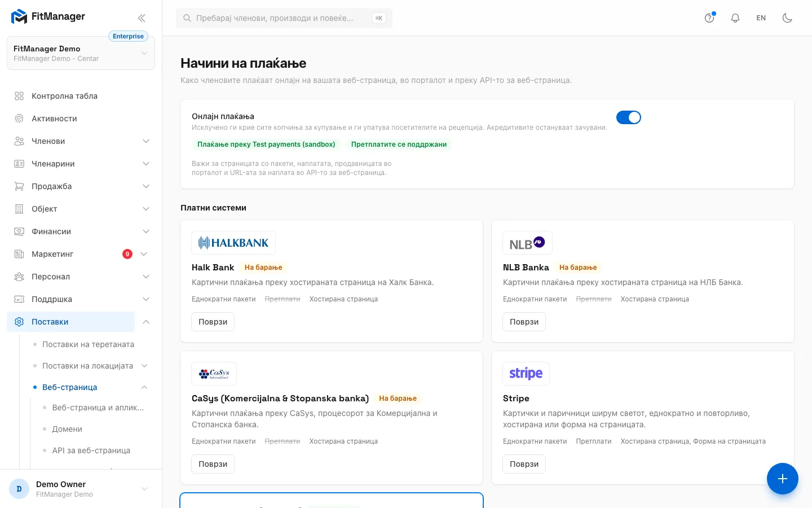Collapse the Поставки section chevron
This screenshot has height=508, width=812.
click(x=146, y=322)
